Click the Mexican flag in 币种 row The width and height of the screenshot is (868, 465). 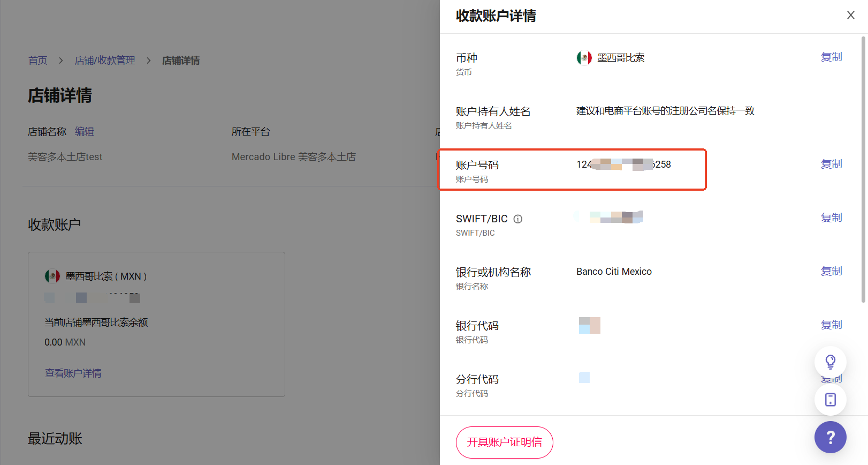[x=584, y=58]
